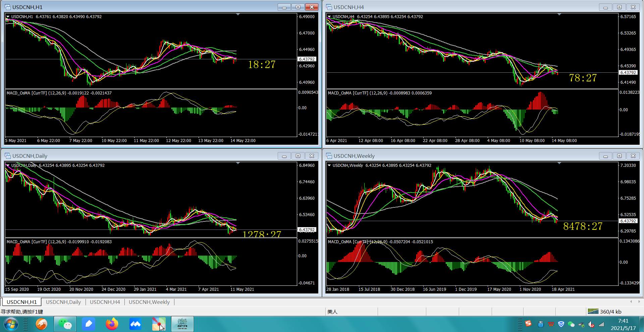Click the blue USB device tray icon

[x=540, y=324]
